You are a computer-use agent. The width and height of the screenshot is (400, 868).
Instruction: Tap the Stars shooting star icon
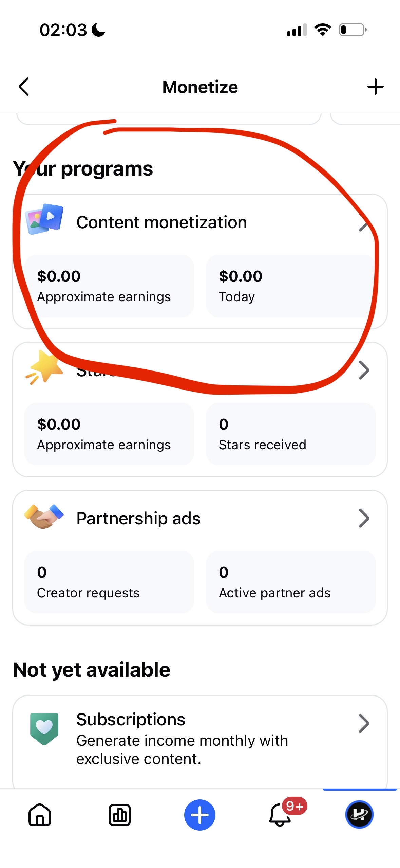44,367
